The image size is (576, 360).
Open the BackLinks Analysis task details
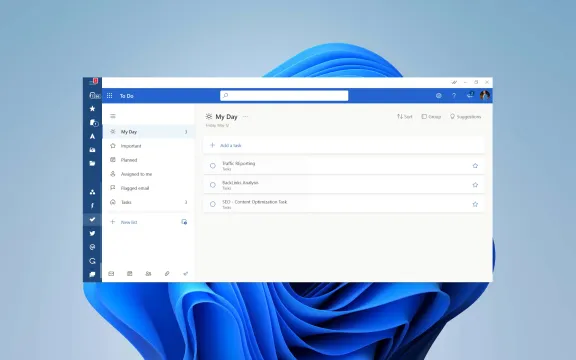pyautogui.click(x=344, y=185)
